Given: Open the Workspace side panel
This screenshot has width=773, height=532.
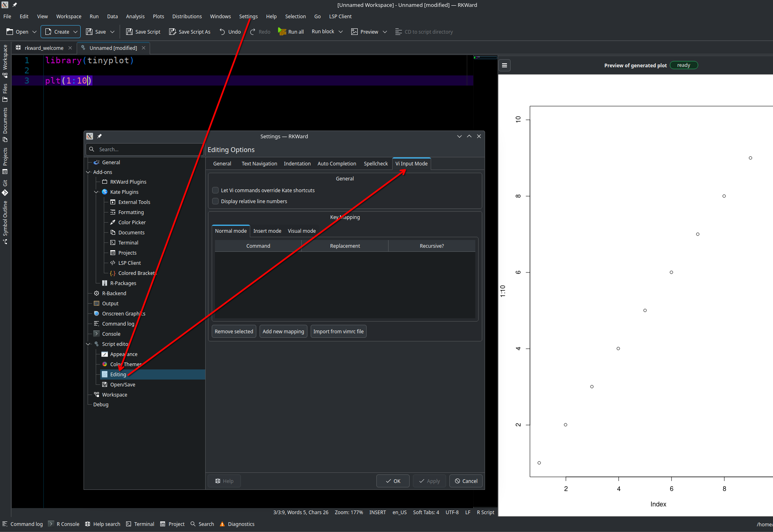Looking at the screenshot, I should 5,61.
